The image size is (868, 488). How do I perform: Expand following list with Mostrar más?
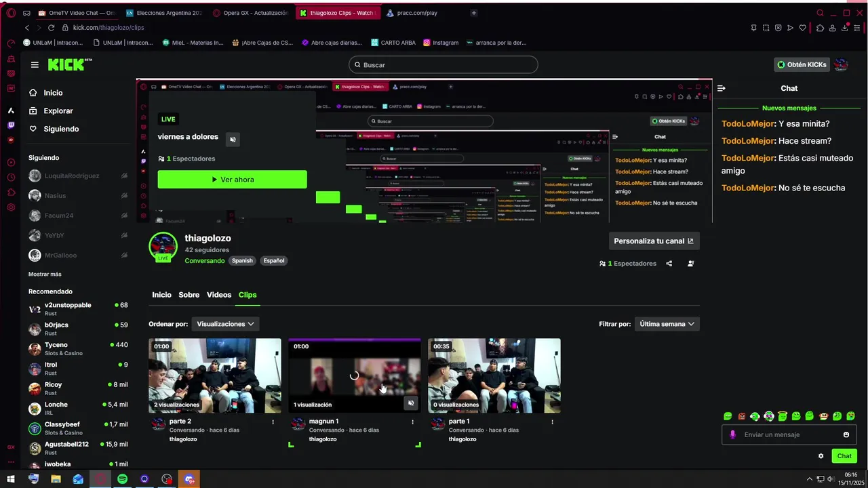click(x=45, y=274)
